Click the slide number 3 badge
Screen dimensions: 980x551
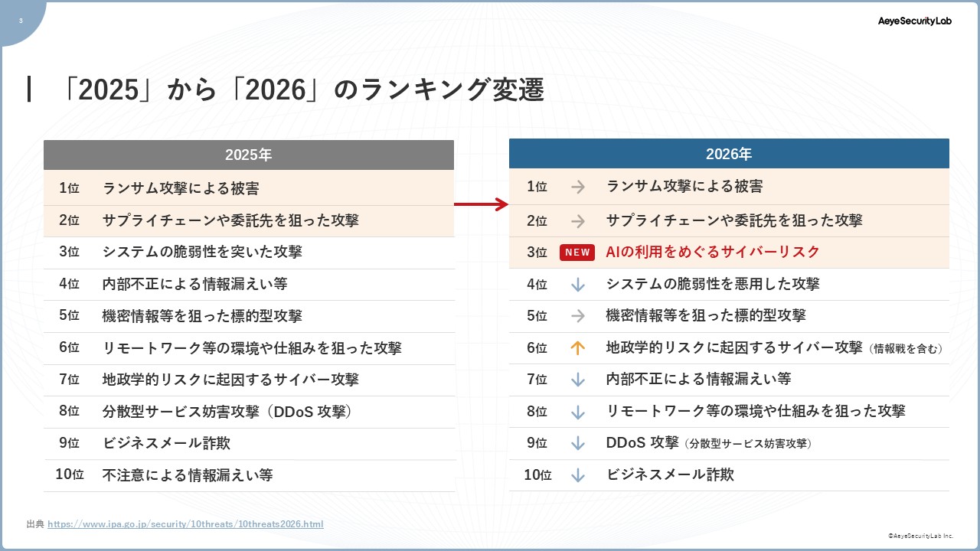point(20,21)
